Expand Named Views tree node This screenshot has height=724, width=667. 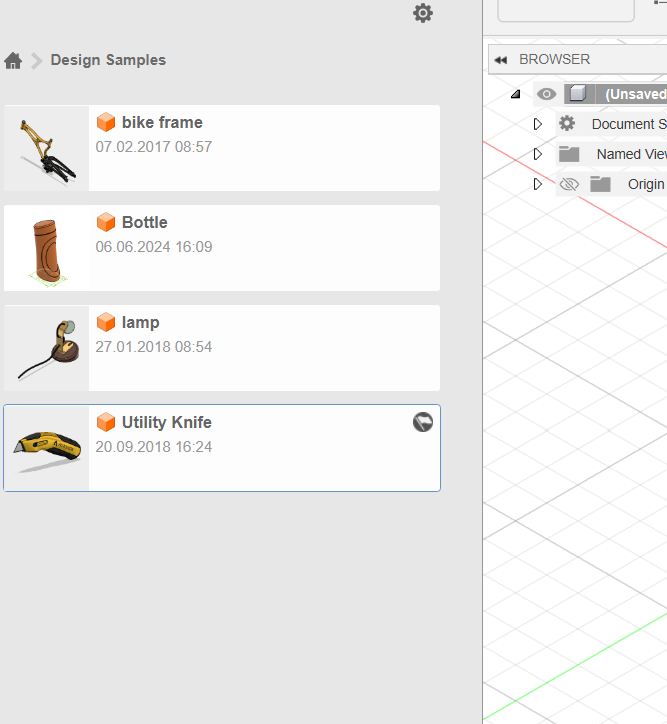click(x=537, y=154)
